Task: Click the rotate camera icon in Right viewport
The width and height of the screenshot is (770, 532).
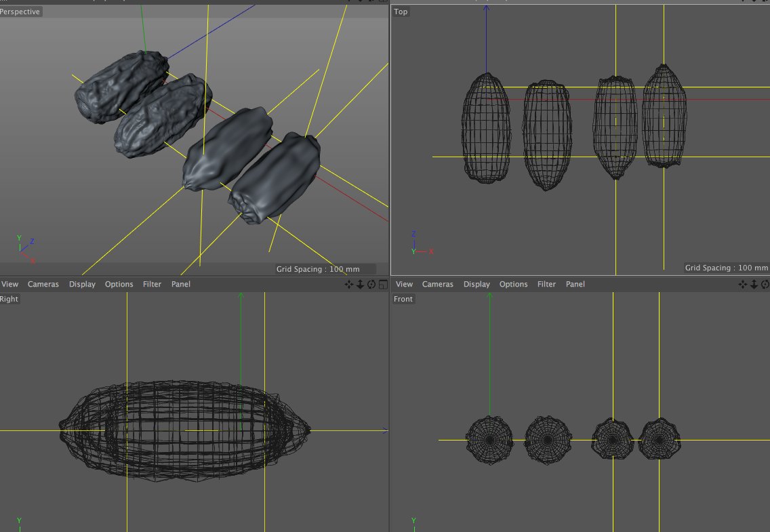Action: (371, 284)
